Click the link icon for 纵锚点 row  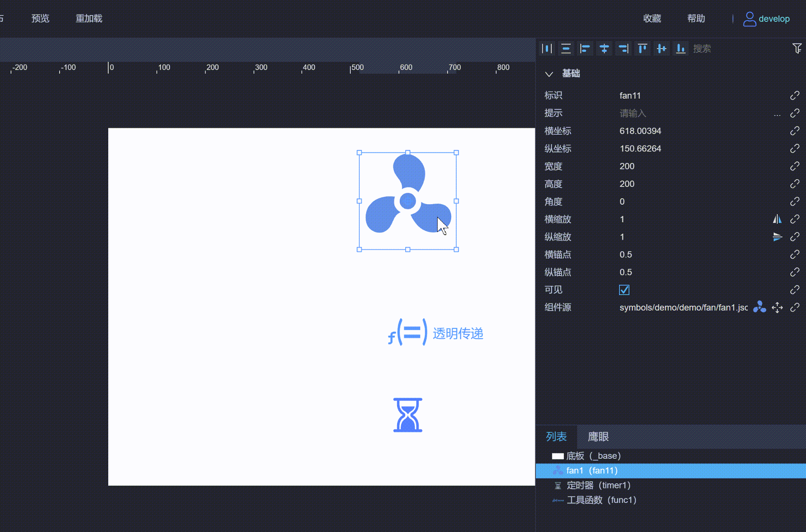click(x=795, y=272)
